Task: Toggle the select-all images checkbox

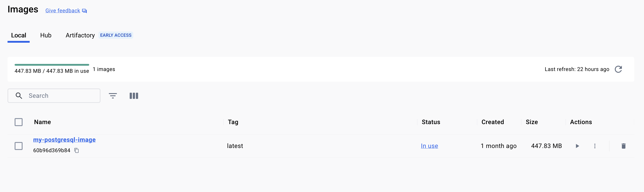Action: (19, 122)
